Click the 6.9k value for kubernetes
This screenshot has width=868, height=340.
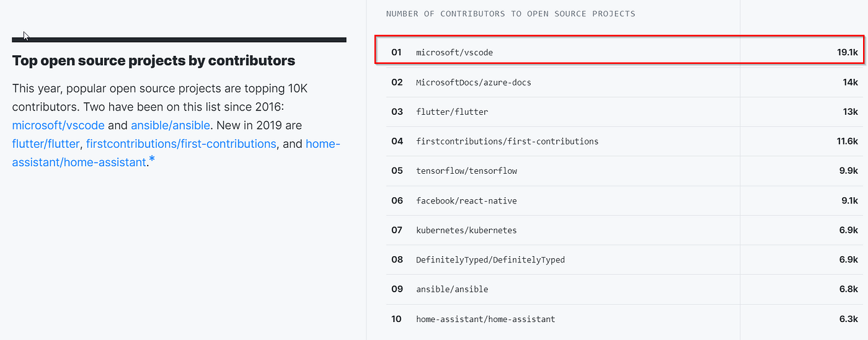[x=849, y=230]
